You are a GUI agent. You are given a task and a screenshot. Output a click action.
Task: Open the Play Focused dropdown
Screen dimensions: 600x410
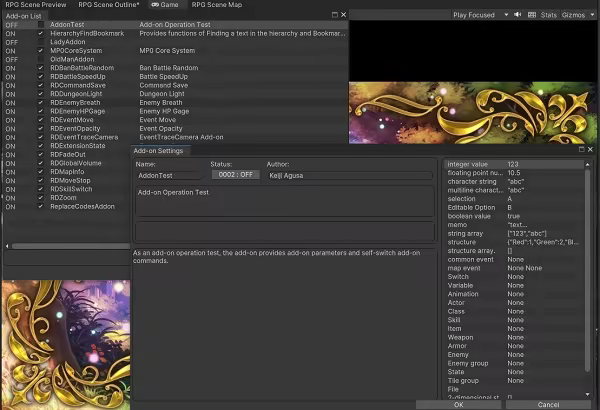[478, 15]
